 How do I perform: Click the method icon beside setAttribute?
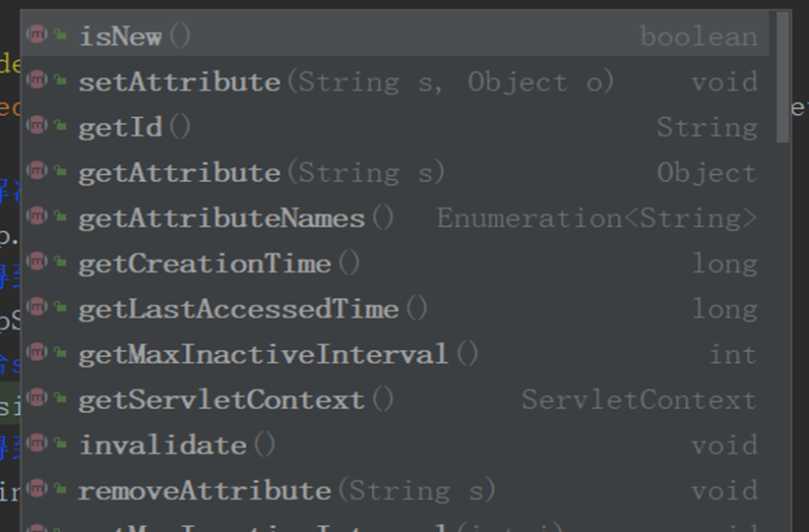click(x=37, y=81)
